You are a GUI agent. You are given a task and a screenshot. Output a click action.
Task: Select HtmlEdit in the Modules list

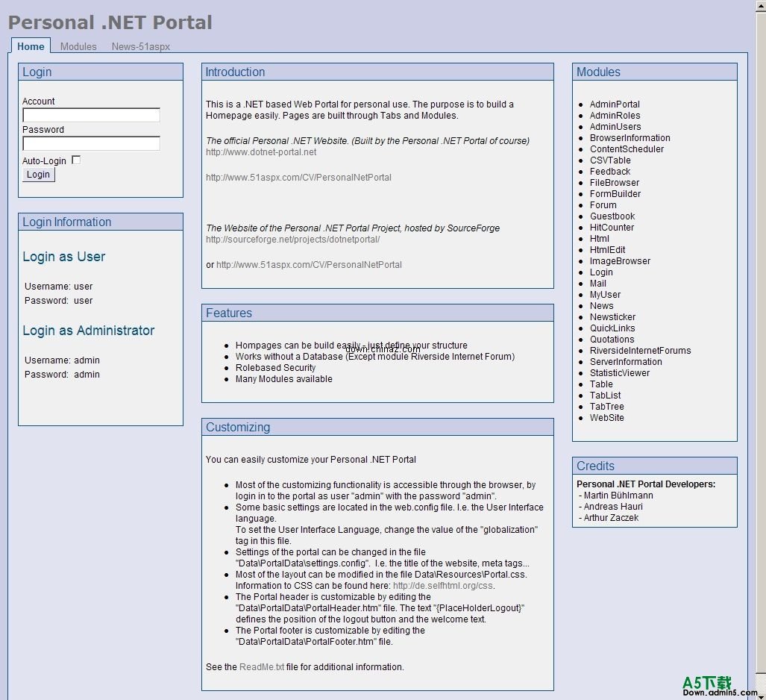pyautogui.click(x=607, y=250)
